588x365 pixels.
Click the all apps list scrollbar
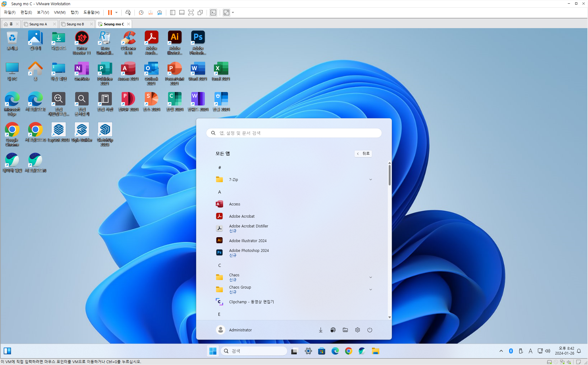tap(389, 175)
